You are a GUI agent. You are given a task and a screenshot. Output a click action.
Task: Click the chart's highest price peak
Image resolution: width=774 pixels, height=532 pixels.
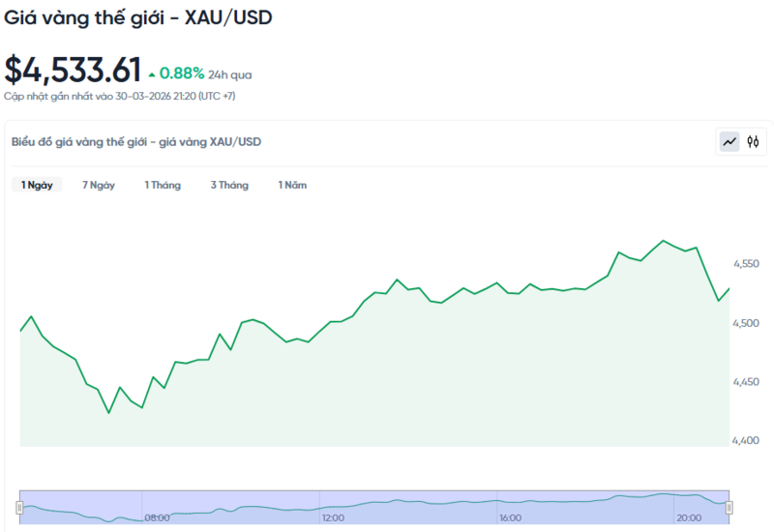tap(663, 241)
